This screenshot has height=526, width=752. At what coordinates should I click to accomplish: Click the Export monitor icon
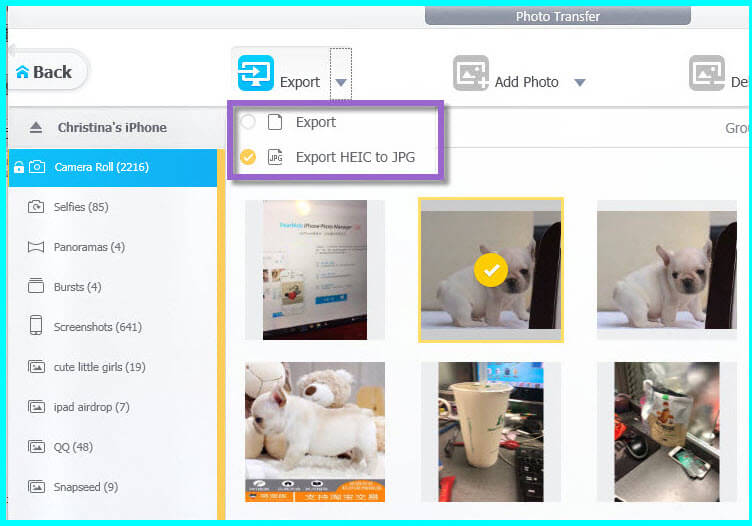[256, 73]
